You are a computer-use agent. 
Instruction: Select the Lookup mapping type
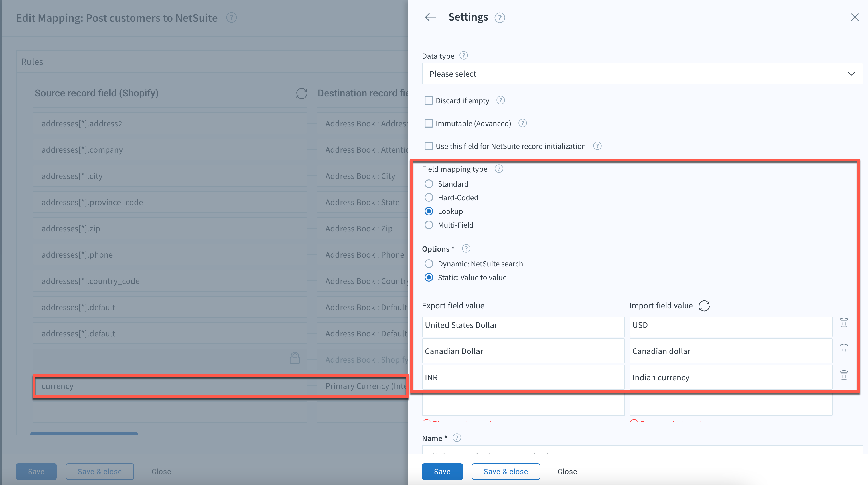click(x=429, y=211)
